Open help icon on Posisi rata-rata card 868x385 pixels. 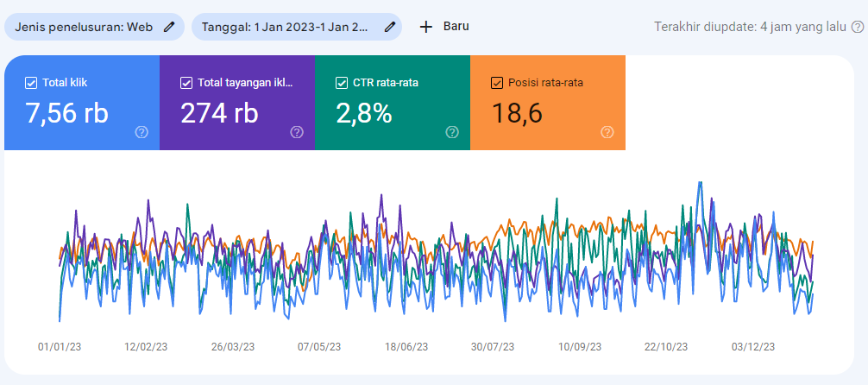click(607, 132)
